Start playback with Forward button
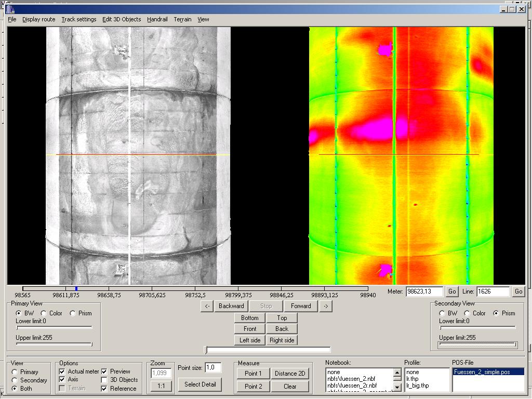 point(301,306)
